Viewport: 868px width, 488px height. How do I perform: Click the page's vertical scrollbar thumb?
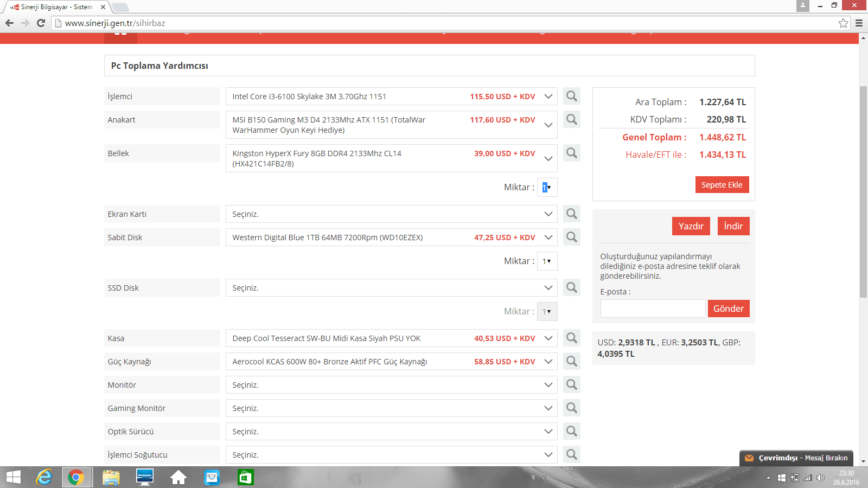point(863,192)
